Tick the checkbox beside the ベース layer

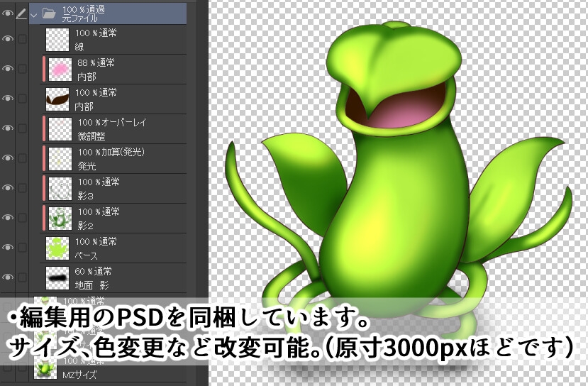click(22, 248)
